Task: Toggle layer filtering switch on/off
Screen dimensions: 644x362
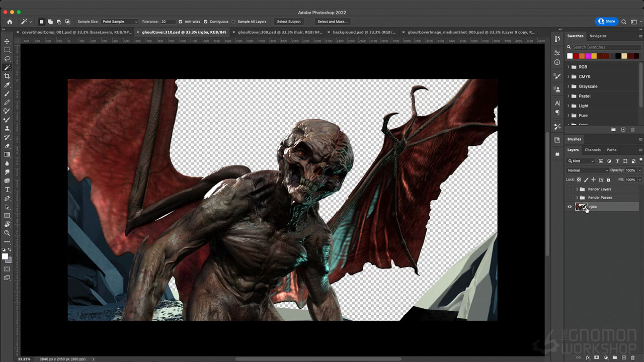Action: [x=640, y=160]
